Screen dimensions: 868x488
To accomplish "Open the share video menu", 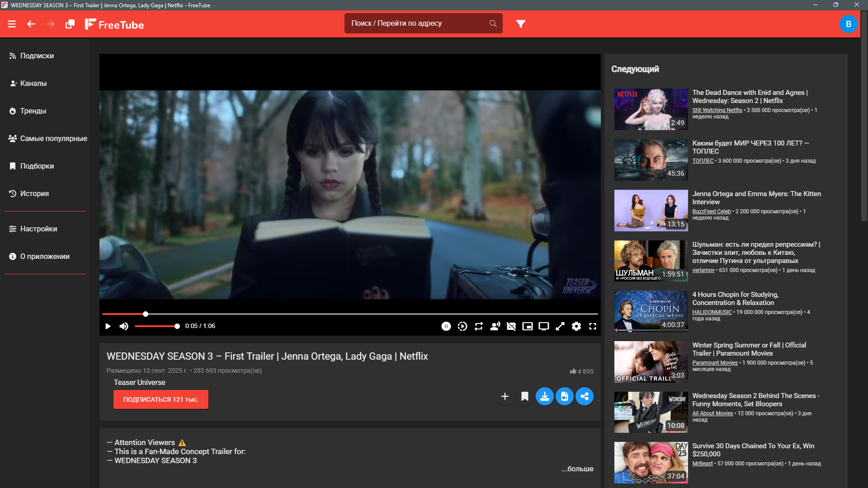I will 585,396.
